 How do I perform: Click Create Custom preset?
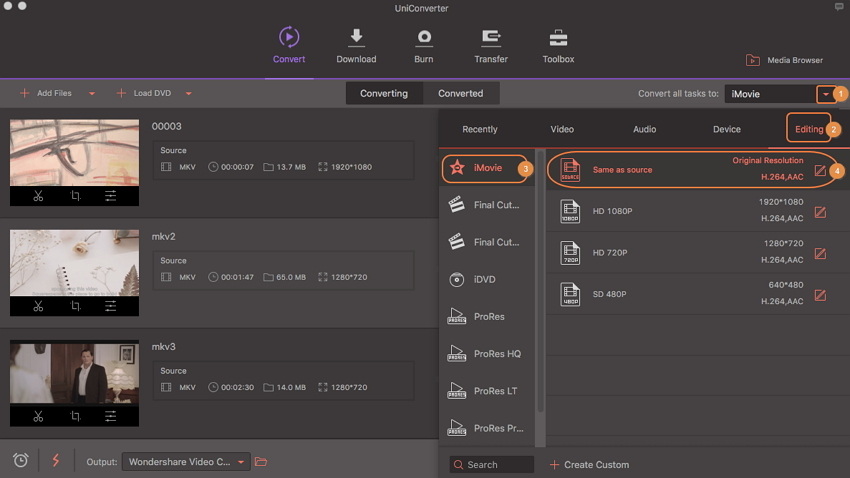pyautogui.click(x=589, y=464)
